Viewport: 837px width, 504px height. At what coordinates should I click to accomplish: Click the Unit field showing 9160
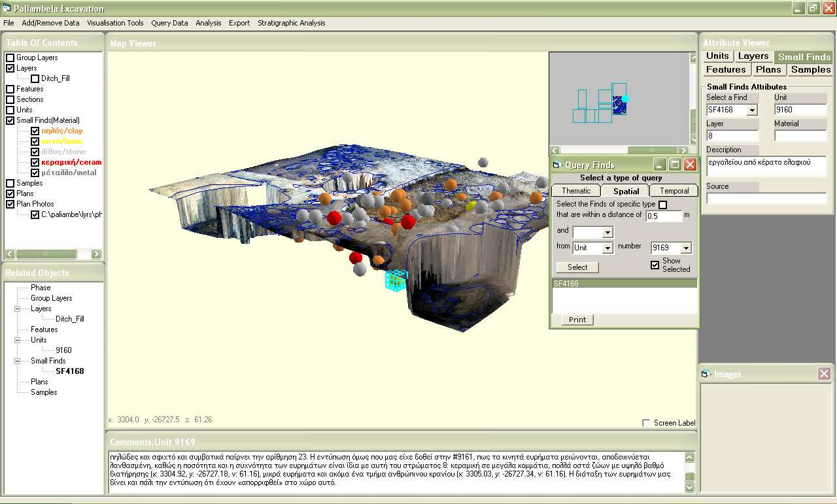[x=800, y=110]
